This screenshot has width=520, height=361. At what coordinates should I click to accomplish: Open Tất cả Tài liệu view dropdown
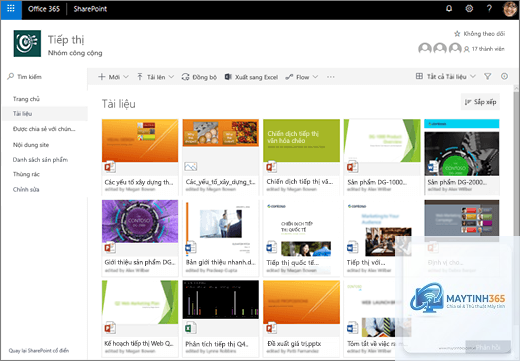pyautogui.click(x=446, y=77)
